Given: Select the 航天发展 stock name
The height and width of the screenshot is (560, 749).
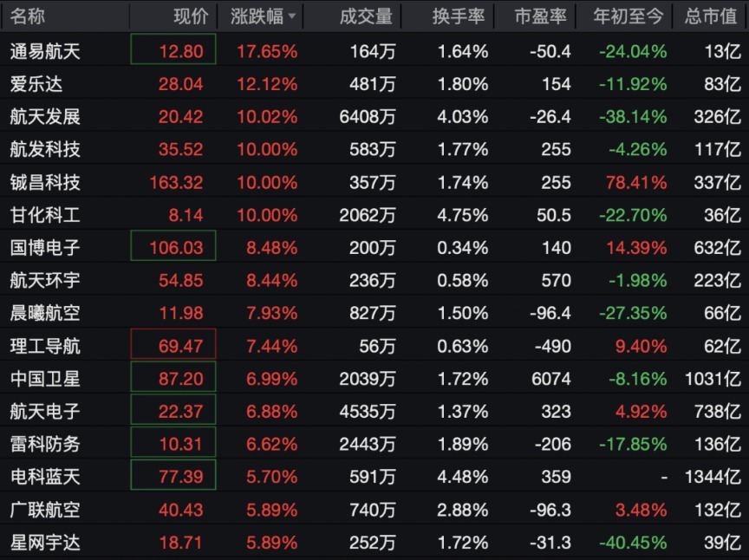Looking at the screenshot, I should pos(45,116).
